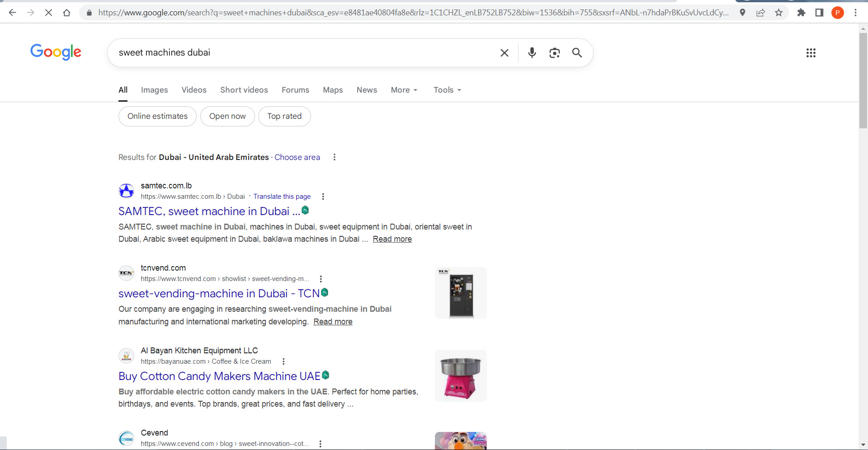The width and height of the screenshot is (868, 450).
Task: Open the pink cotton candy machine thumbnail
Action: coord(461,375)
